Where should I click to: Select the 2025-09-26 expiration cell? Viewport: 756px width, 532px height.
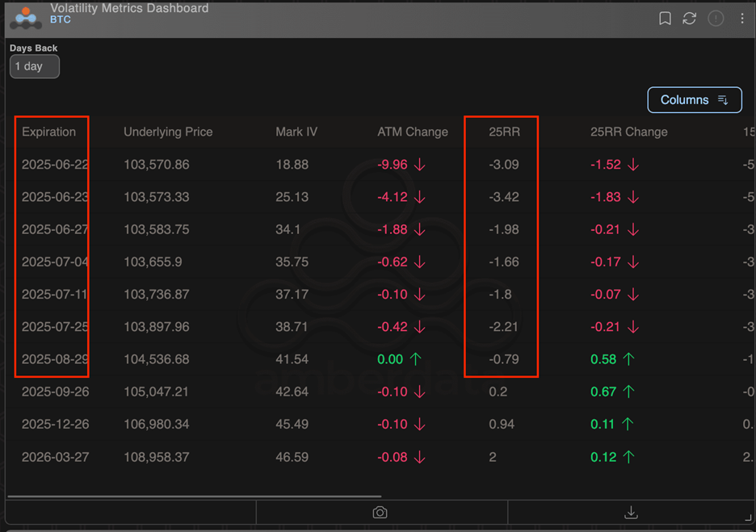click(x=56, y=392)
